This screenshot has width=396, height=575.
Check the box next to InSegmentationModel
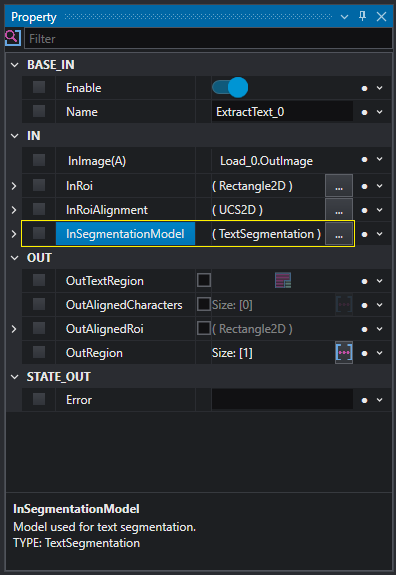(x=39, y=233)
